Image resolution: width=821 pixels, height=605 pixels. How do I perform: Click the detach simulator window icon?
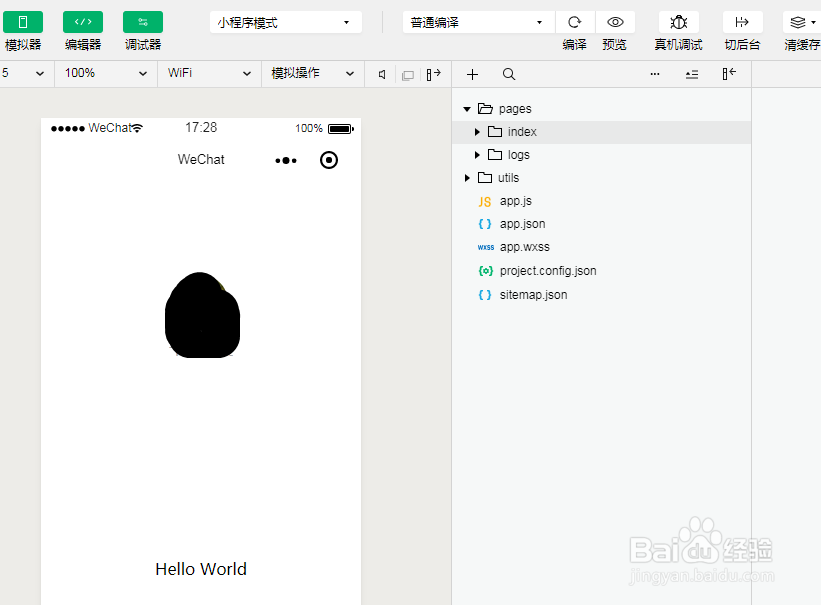408,75
